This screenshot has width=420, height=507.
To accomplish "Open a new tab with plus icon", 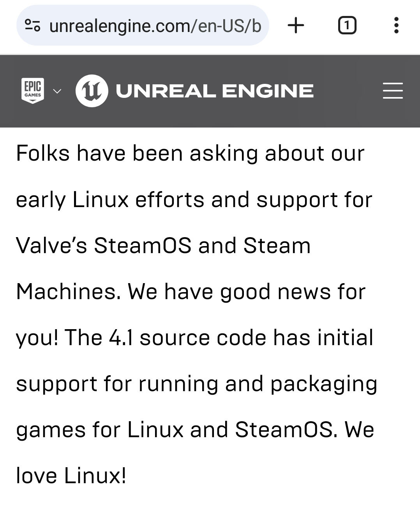I will click(296, 26).
